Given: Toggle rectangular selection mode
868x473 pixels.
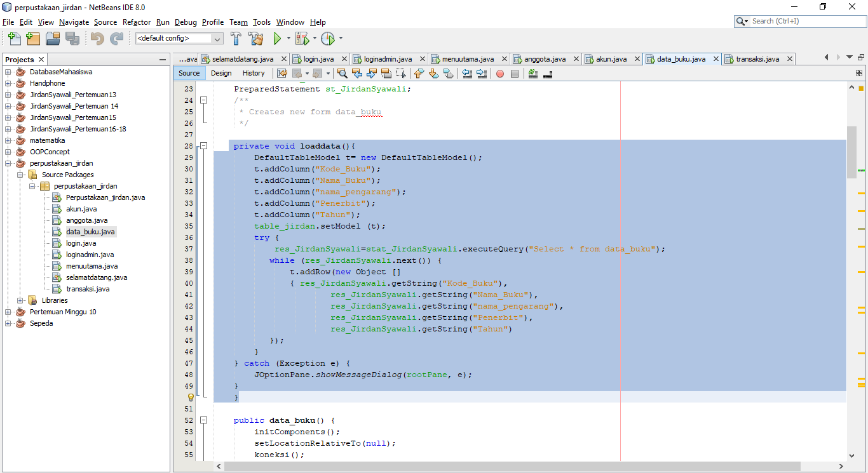Looking at the screenshot, I should 401,74.
